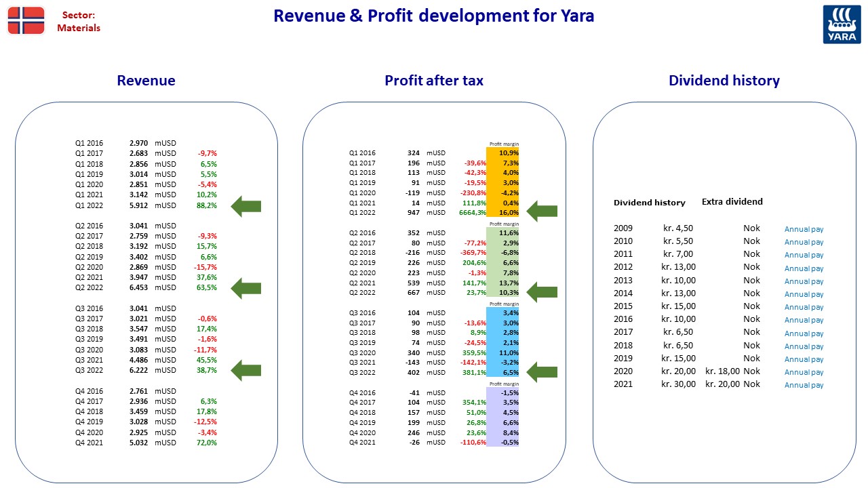Screen dimensions: 868x488
Task: Click the 6664,3% profit growth figure
Action: [x=473, y=212]
